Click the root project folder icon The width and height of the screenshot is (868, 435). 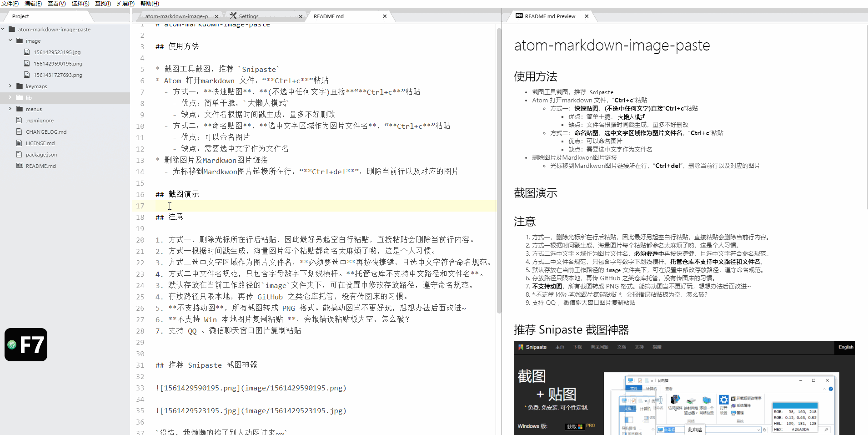(x=12, y=29)
